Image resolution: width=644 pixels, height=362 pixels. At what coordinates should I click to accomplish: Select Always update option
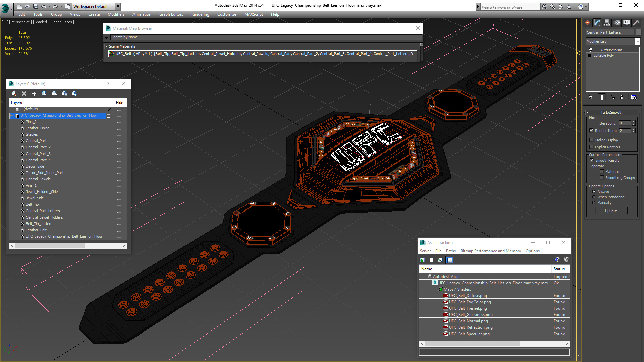tap(594, 192)
